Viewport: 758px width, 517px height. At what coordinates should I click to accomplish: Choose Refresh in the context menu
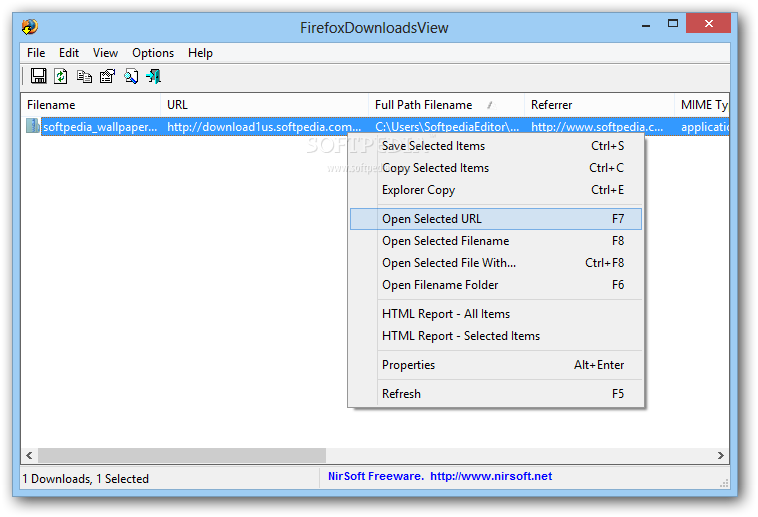pos(496,394)
